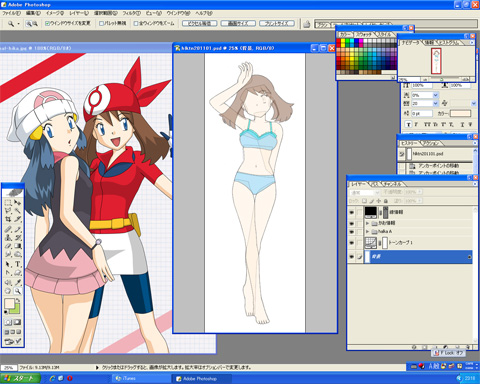The width and height of the screenshot is (480, 384).
Task: Switch to the アクション tab
Action: point(431,143)
